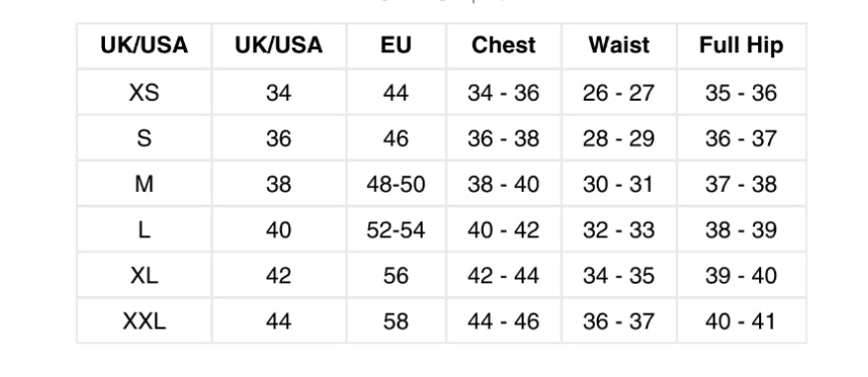The height and width of the screenshot is (377, 868).
Task: Click the EU 48-50 cell
Action: [396, 184]
